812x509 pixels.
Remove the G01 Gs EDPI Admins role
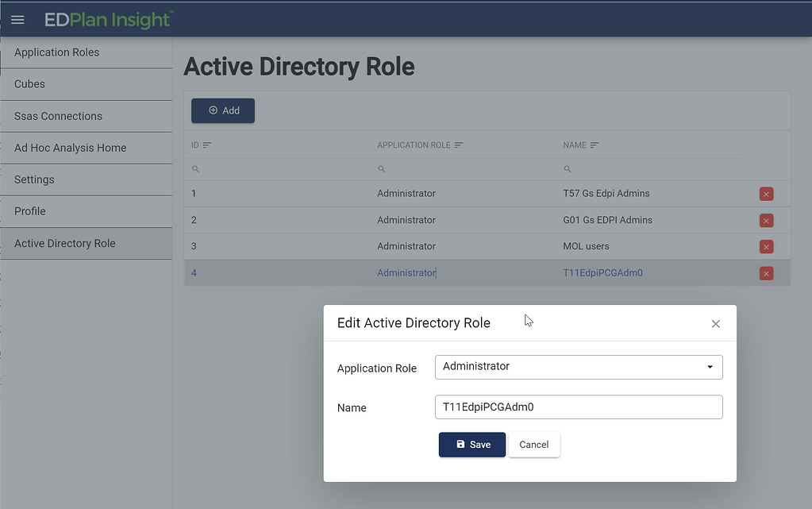click(766, 220)
